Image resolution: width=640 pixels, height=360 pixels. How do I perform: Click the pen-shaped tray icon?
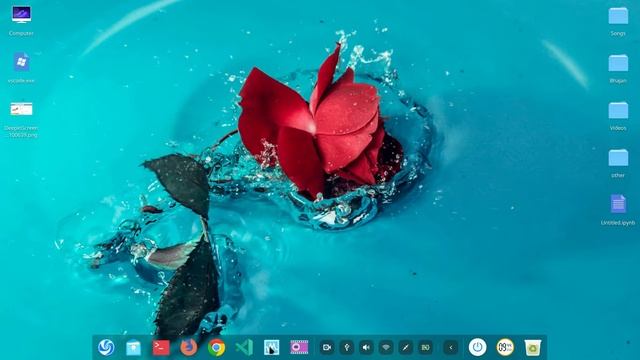405,347
